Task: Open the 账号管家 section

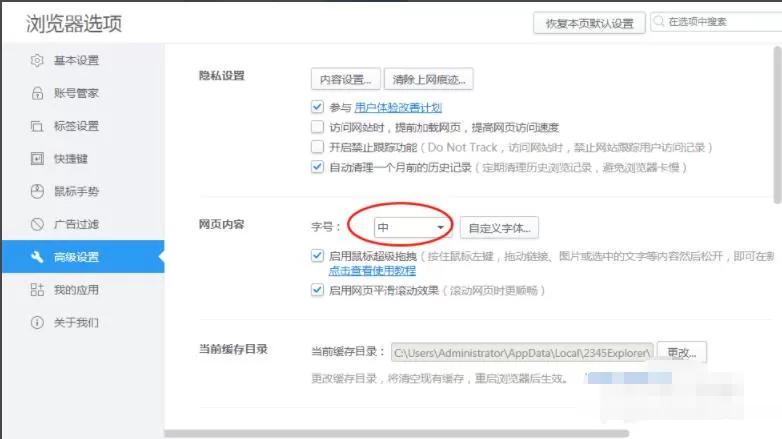Action: (x=83, y=93)
